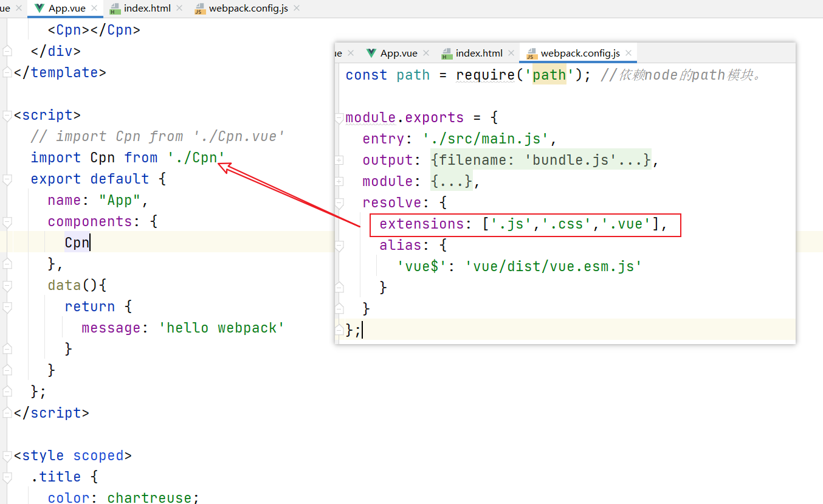Collapse module.exports fold marker in webpack config
The image size is (823, 504).
[x=339, y=118]
